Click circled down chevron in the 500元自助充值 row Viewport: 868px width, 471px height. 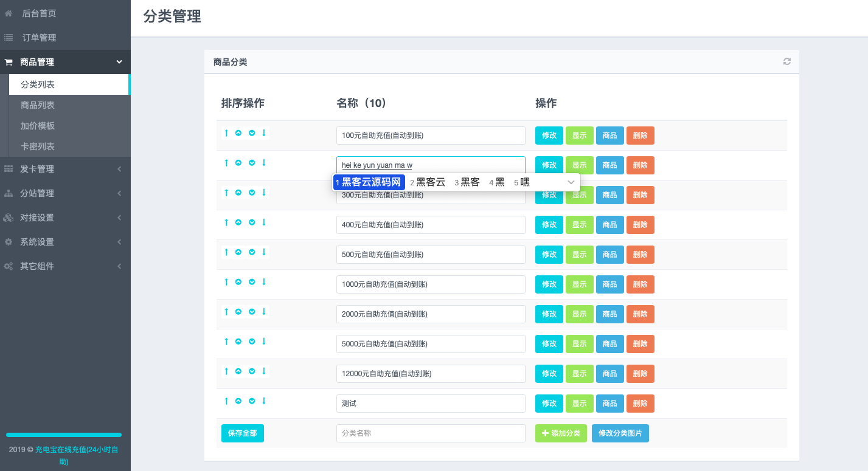click(x=252, y=252)
